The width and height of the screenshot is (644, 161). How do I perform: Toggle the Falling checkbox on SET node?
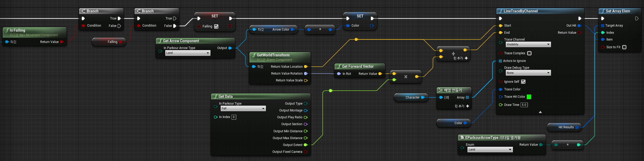[x=216, y=26]
